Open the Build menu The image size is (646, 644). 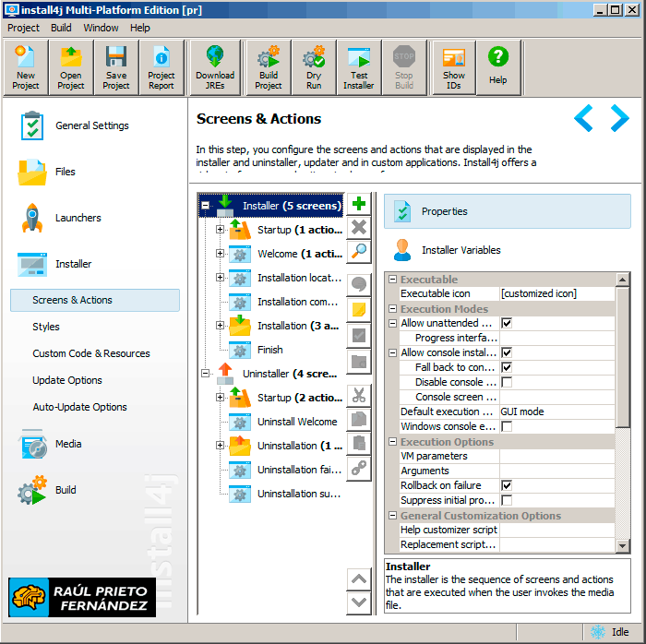point(61,28)
